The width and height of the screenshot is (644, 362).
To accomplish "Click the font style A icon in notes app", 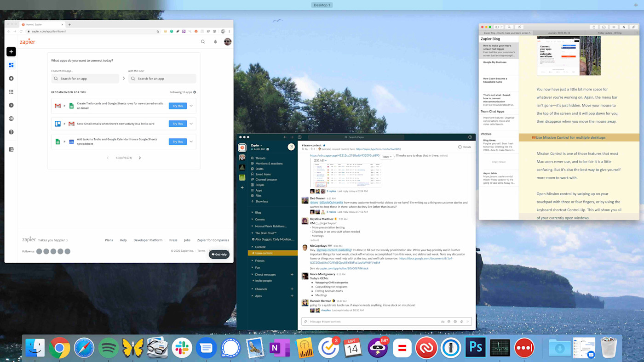I will click(624, 27).
